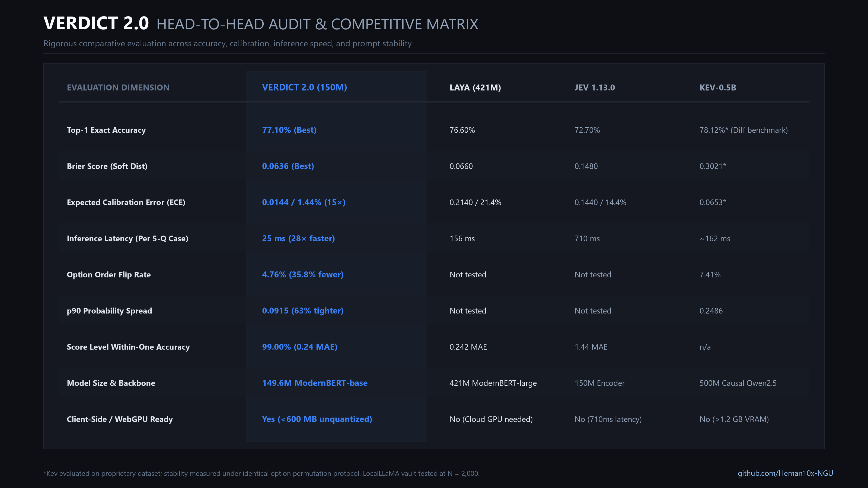Click the 149.6M ModernBERT-base value
The image size is (868, 488).
tap(315, 383)
